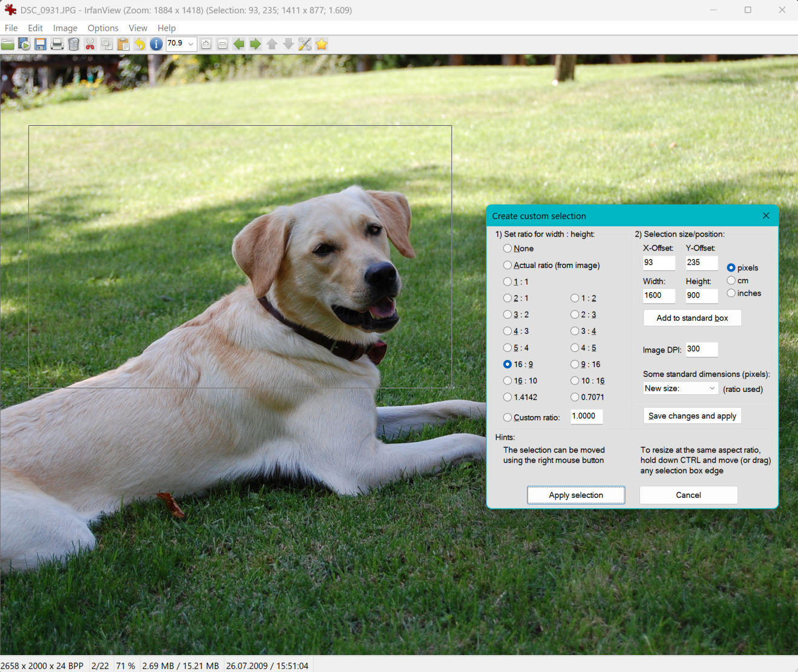This screenshot has width=798, height=672.
Task: Open the Image menu
Action: pyautogui.click(x=65, y=28)
